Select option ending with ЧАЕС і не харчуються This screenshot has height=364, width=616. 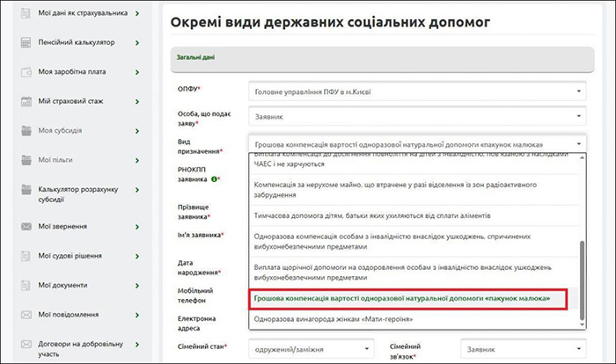pos(414,163)
